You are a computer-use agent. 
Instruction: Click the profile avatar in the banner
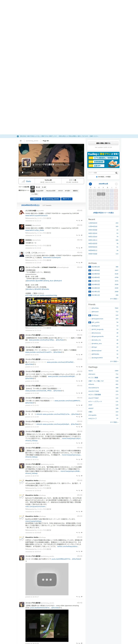[26, 163]
